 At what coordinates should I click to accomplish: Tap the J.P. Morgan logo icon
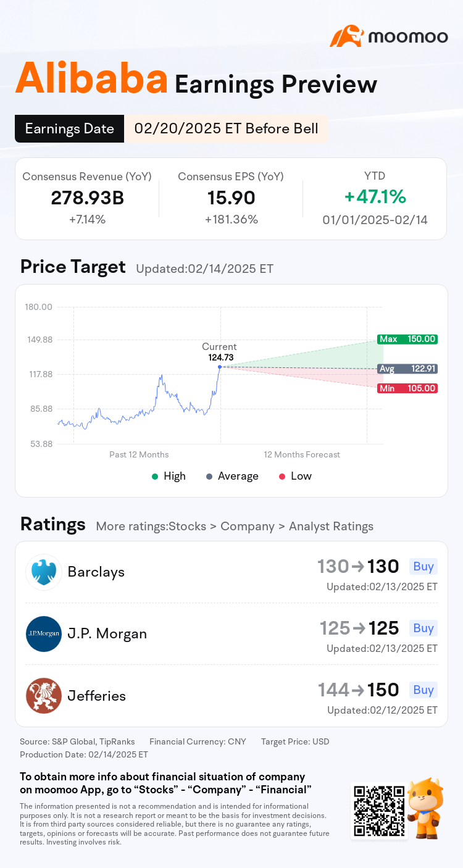[44, 634]
